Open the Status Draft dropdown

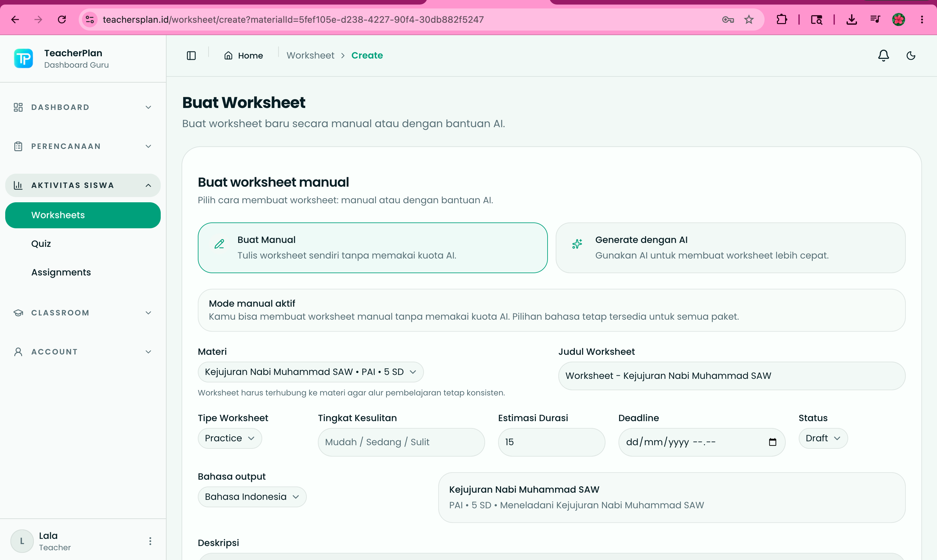[823, 438]
